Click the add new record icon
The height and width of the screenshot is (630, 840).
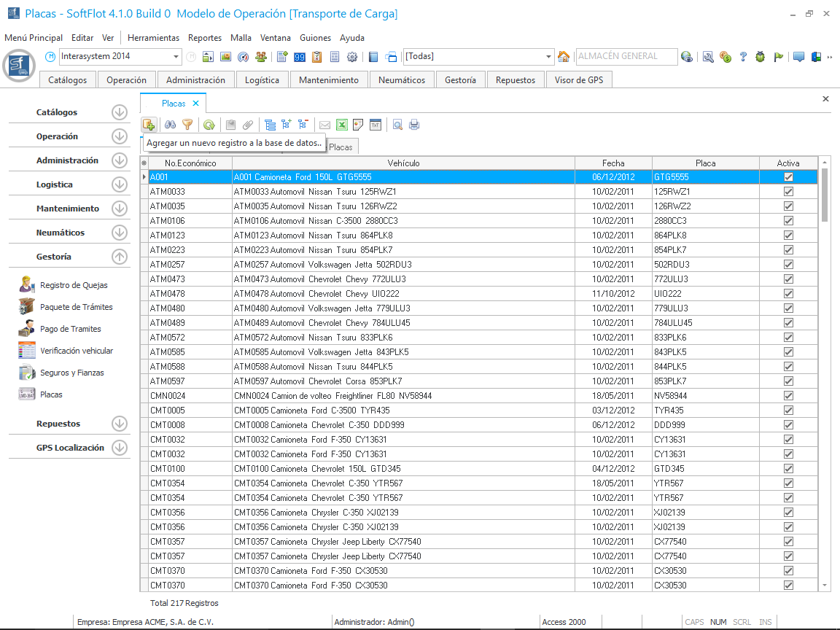(x=149, y=125)
